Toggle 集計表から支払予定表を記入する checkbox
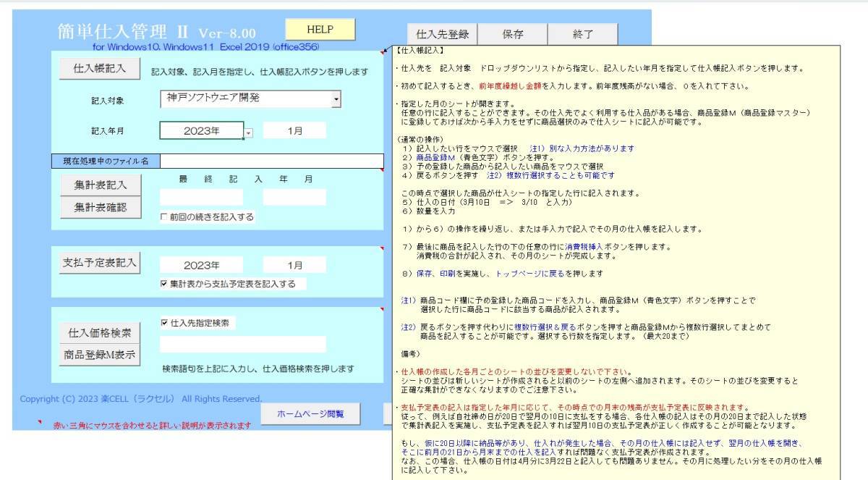Viewport: 868px width, 480px height. tap(163, 285)
